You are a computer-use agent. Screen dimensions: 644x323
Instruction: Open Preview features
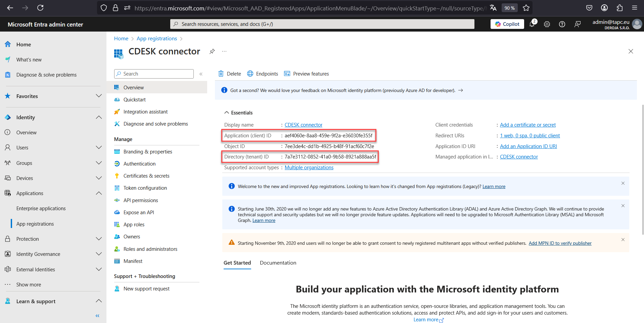tap(306, 74)
